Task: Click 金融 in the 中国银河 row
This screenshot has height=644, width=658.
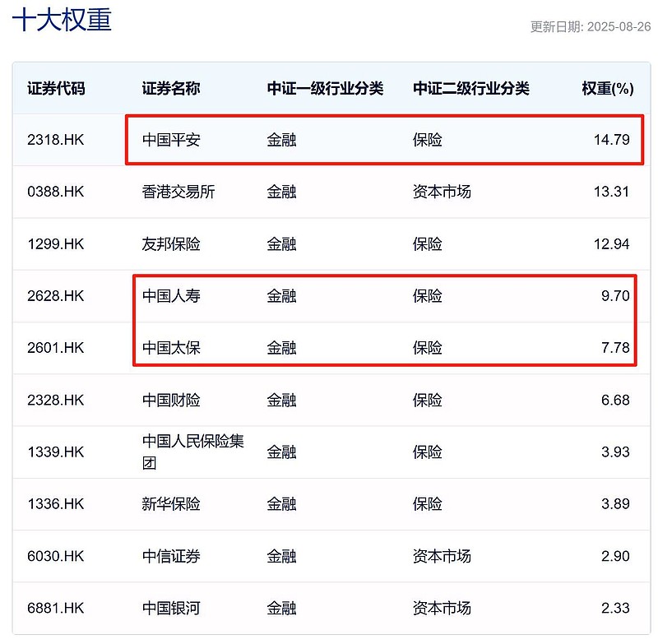Action: (x=281, y=608)
